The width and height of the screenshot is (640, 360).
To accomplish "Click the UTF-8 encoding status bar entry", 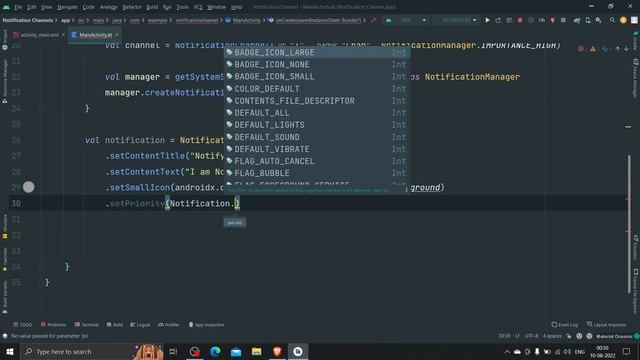I will 531,336.
